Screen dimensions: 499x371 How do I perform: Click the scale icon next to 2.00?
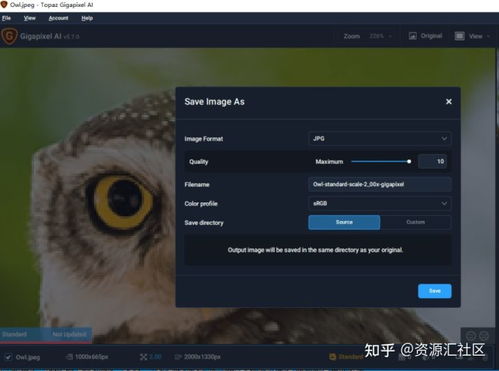click(143, 357)
